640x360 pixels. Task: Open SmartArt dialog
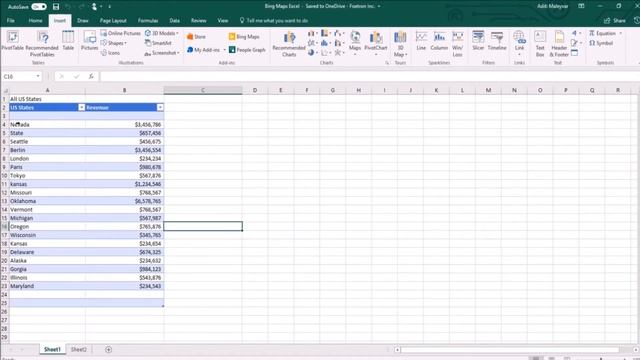158,43
